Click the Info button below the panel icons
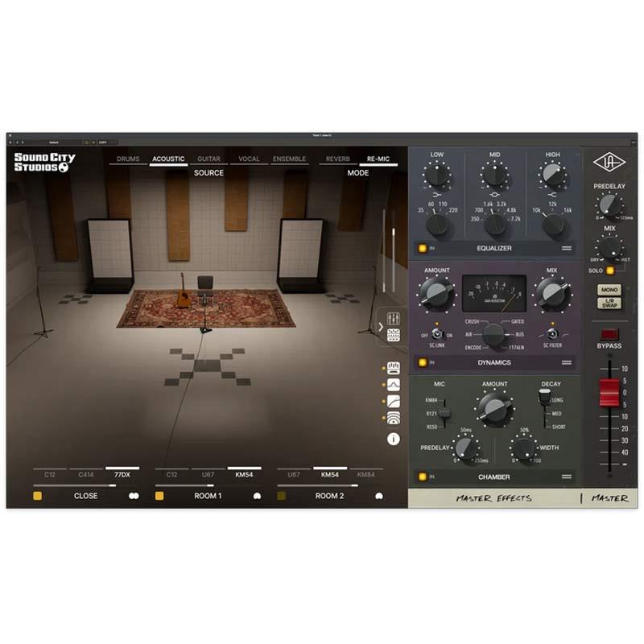The height and width of the screenshot is (644, 644). tap(392, 439)
